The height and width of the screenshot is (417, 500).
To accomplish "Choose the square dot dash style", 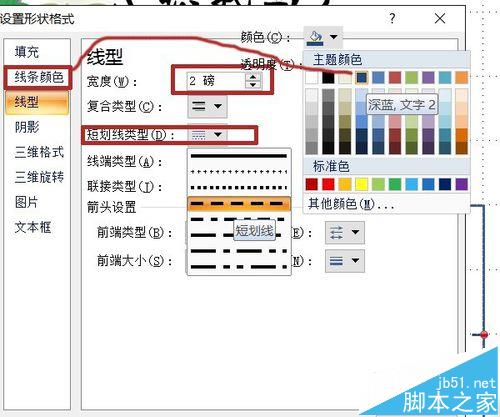I will point(239,187).
